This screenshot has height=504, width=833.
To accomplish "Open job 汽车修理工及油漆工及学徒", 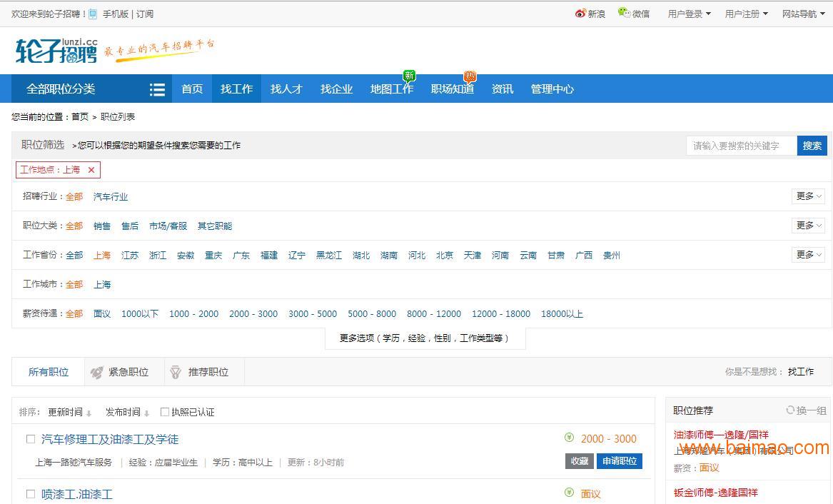I will 110,440.
